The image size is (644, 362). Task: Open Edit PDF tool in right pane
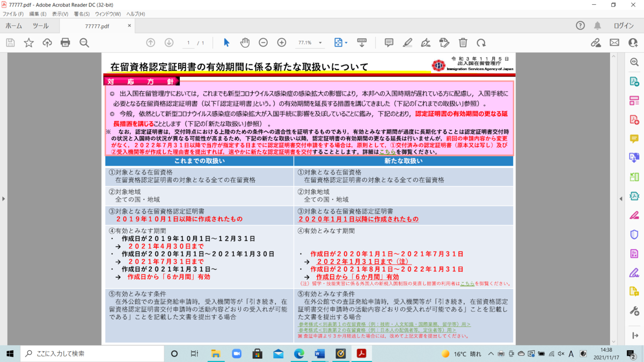click(x=634, y=100)
